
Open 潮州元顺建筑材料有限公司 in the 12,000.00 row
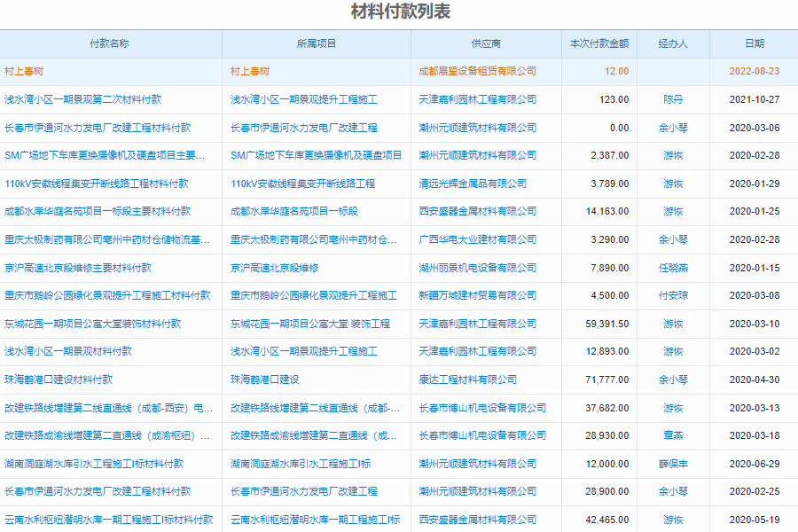click(x=477, y=464)
